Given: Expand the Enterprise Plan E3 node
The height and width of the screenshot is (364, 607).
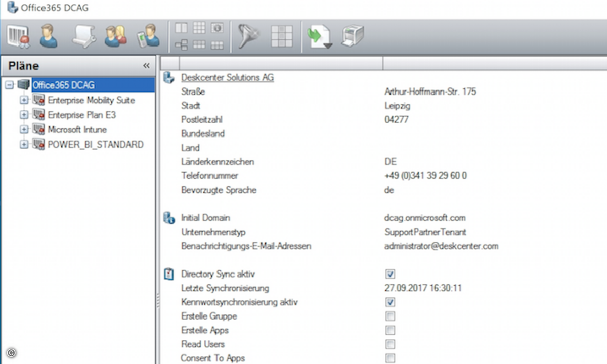Looking at the screenshot, I should 24,115.
